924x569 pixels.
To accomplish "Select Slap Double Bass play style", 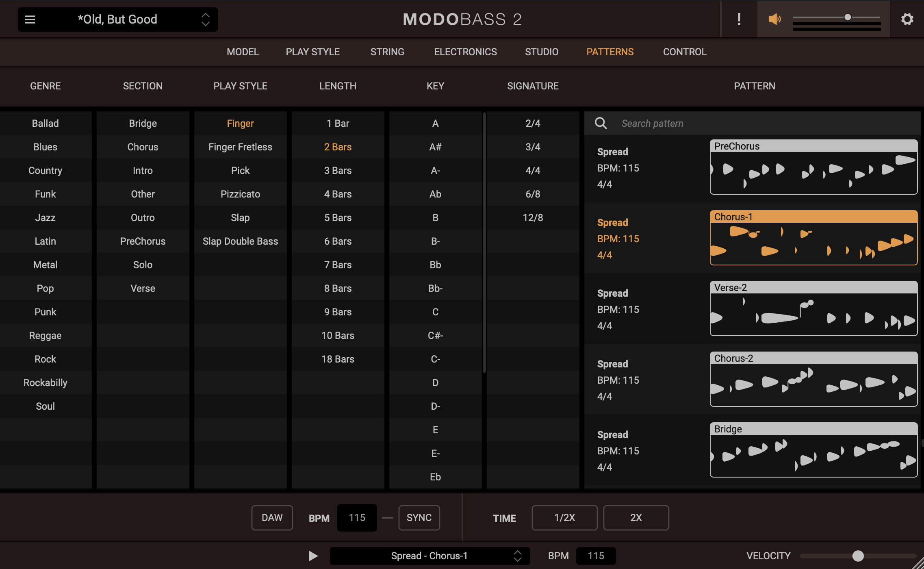I will pyautogui.click(x=240, y=241).
